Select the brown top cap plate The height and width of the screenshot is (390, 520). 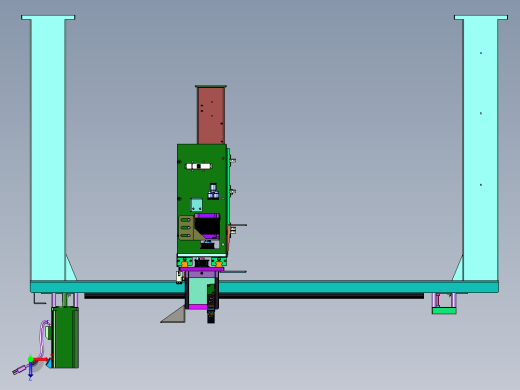(211, 86)
